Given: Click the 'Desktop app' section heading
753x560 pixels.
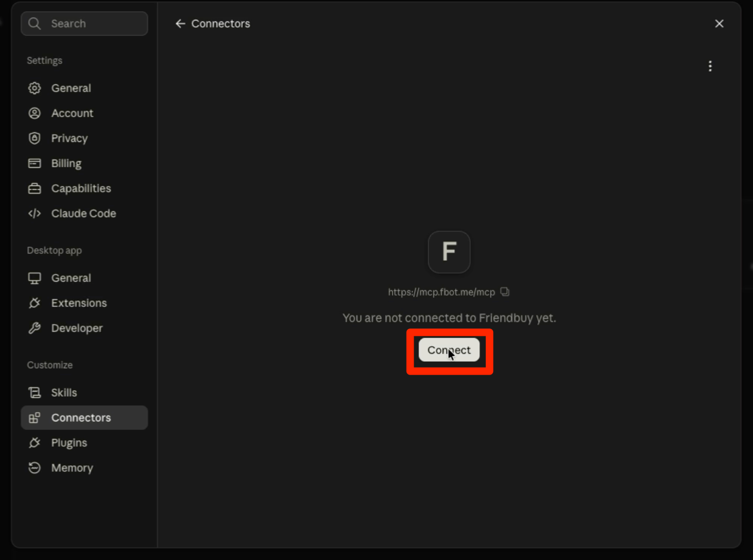Looking at the screenshot, I should (54, 250).
